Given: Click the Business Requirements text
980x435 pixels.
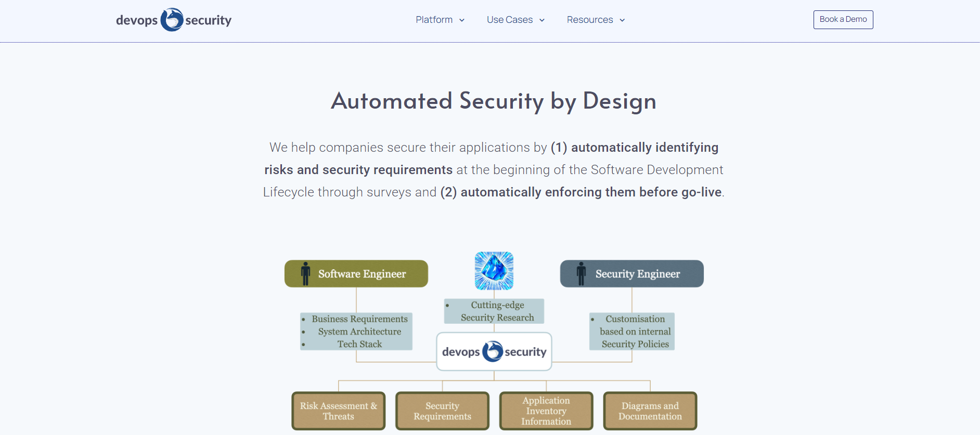Looking at the screenshot, I should [x=360, y=319].
